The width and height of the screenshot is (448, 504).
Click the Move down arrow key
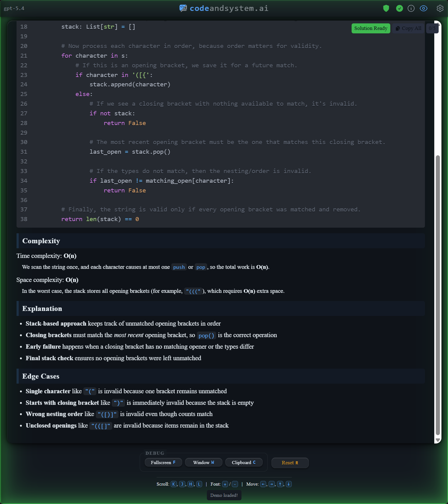click(x=289, y=484)
